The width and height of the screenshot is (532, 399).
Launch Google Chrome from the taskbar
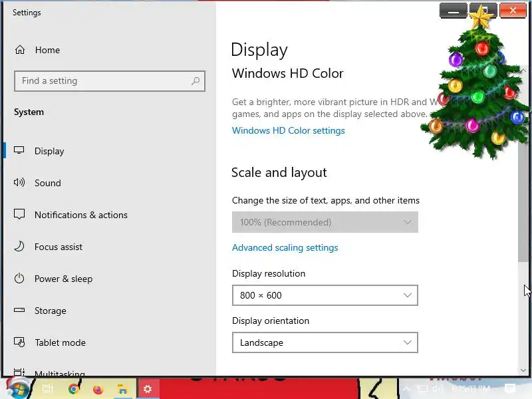point(73,389)
